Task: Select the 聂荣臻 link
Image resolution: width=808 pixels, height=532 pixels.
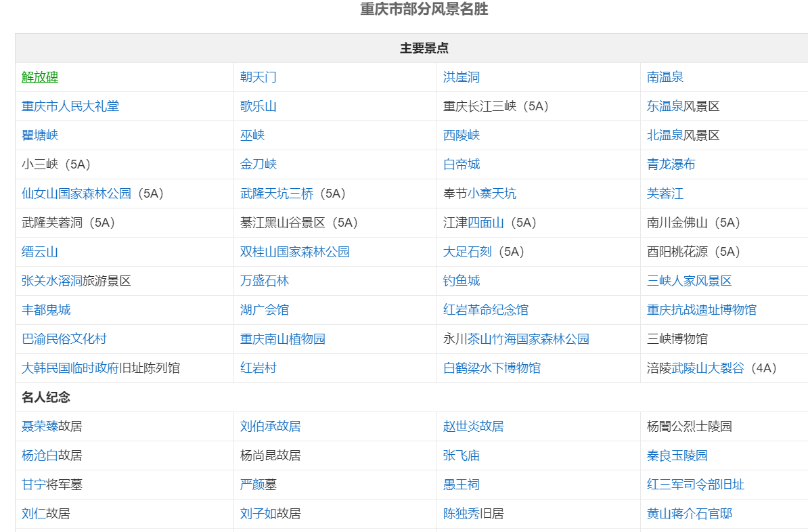Action: click(x=40, y=426)
